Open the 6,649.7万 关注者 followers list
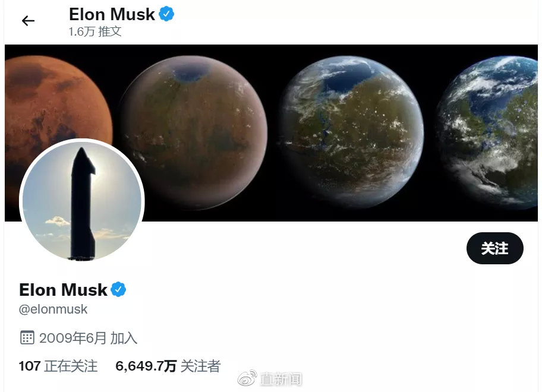Image resolution: width=542 pixels, height=392 pixels. [168, 366]
